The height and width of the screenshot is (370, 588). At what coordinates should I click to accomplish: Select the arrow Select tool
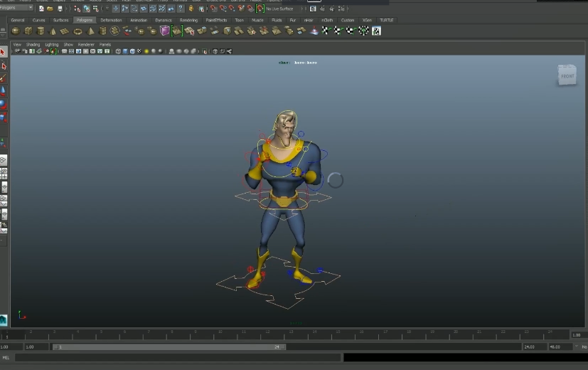pos(4,52)
